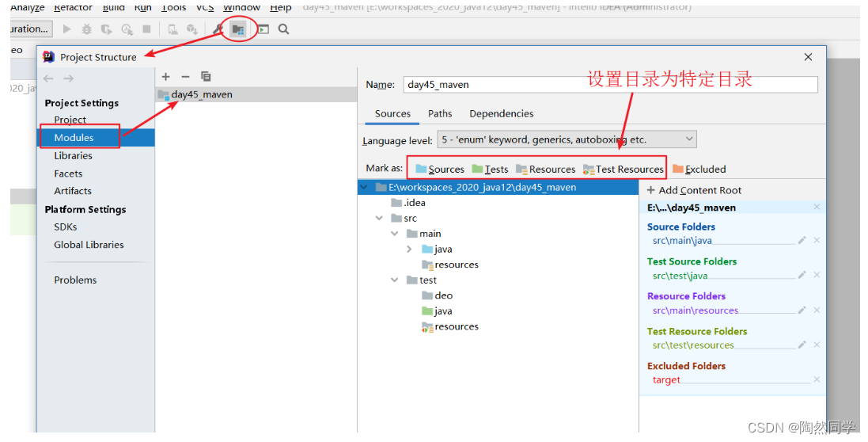Open the run configuration selector dropdown

(x=31, y=29)
